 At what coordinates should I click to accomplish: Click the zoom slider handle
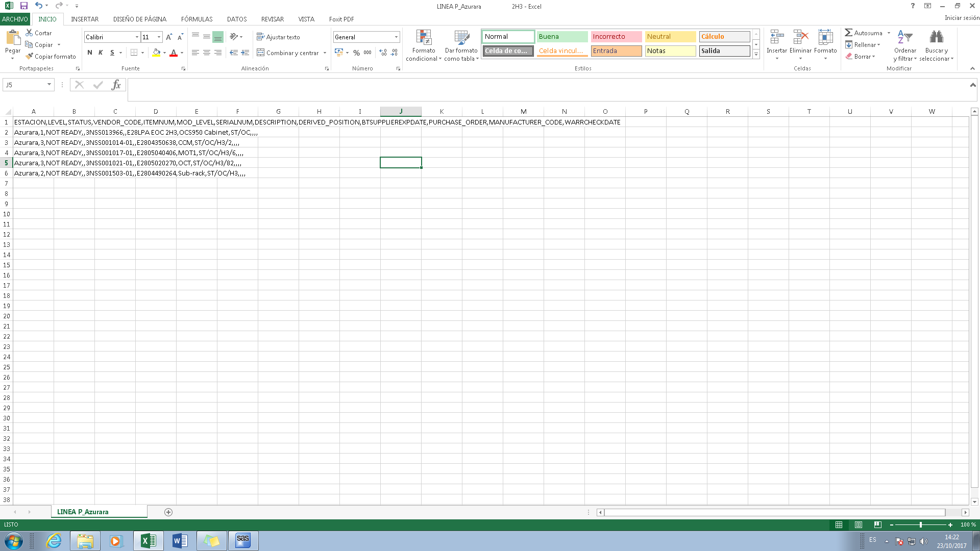click(x=921, y=525)
